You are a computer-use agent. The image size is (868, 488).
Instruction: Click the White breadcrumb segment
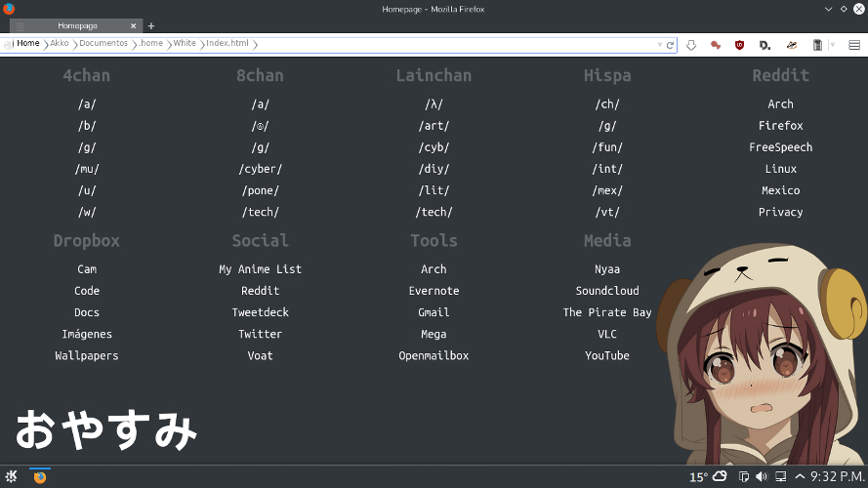click(x=185, y=43)
